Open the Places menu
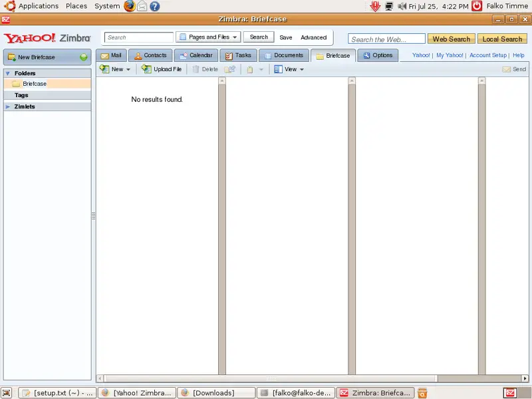This screenshot has height=399, width=532. (x=76, y=6)
